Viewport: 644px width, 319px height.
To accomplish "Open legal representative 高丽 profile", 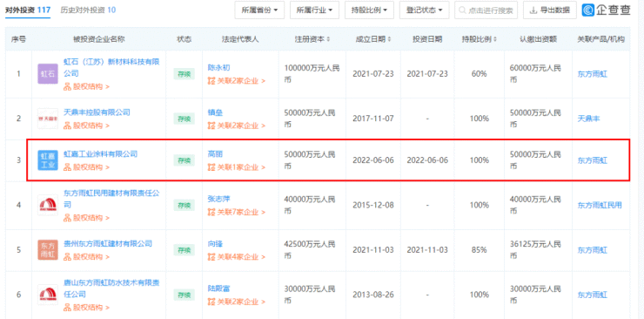I will tap(215, 154).
